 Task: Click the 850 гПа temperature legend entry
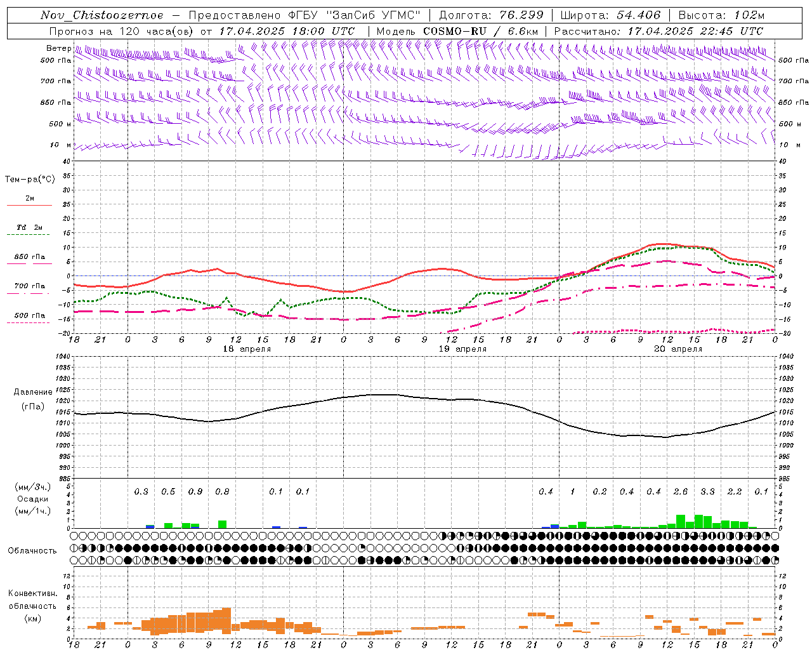(30, 257)
